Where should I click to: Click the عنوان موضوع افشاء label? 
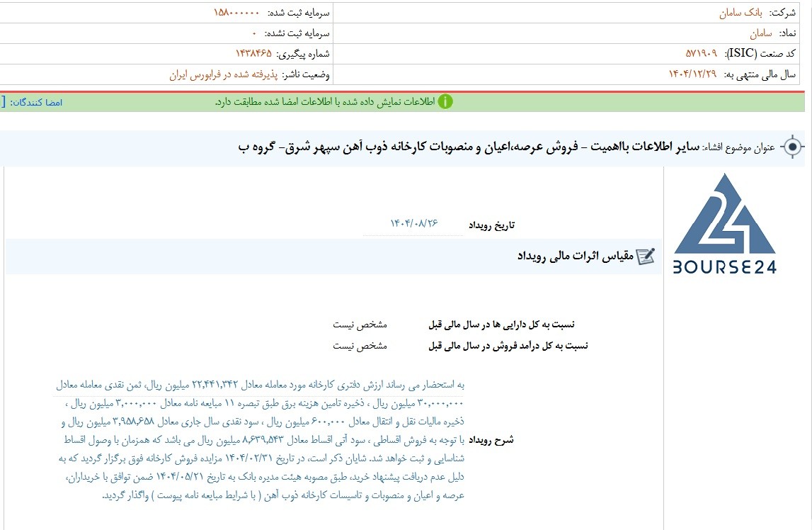(739, 147)
